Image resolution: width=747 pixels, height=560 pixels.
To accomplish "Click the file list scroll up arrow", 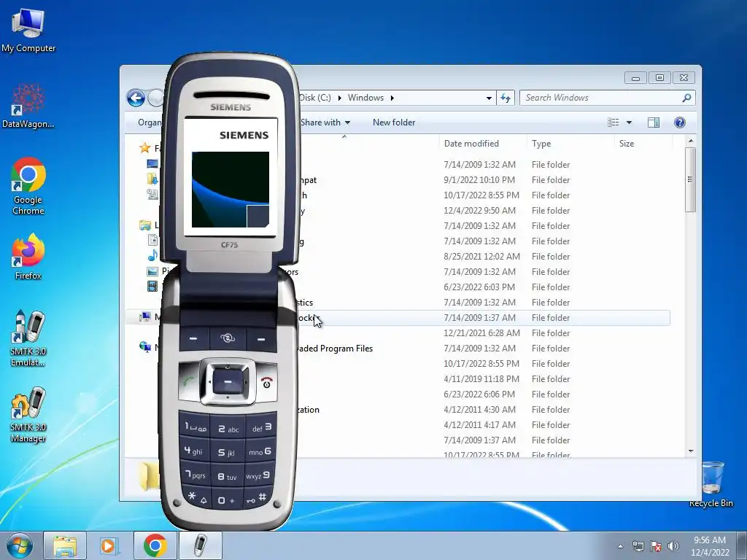I will coord(691,141).
